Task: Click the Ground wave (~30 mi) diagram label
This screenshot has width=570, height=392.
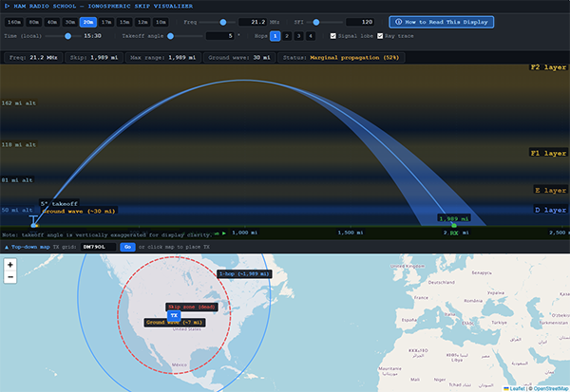Action: pyautogui.click(x=79, y=211)
